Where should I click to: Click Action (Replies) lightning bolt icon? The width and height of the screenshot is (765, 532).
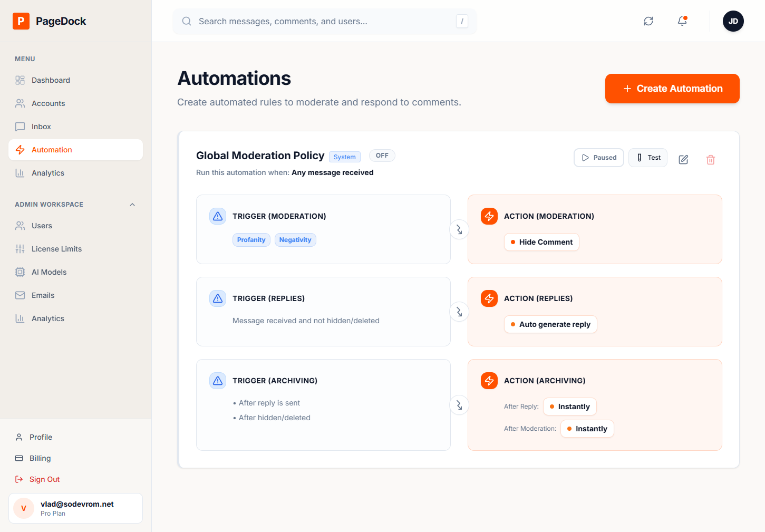[x=489, y=298]
